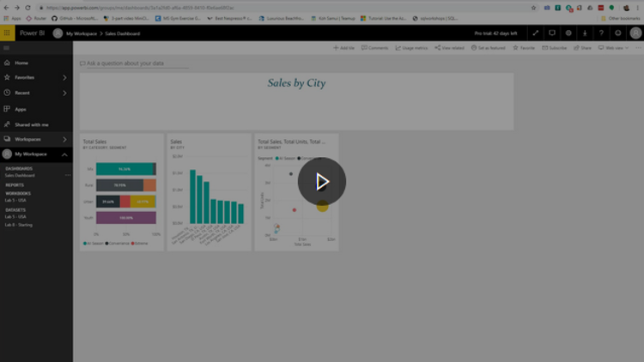
Task: Expand the Favorites flyout arrow
Action: [64, 77]
